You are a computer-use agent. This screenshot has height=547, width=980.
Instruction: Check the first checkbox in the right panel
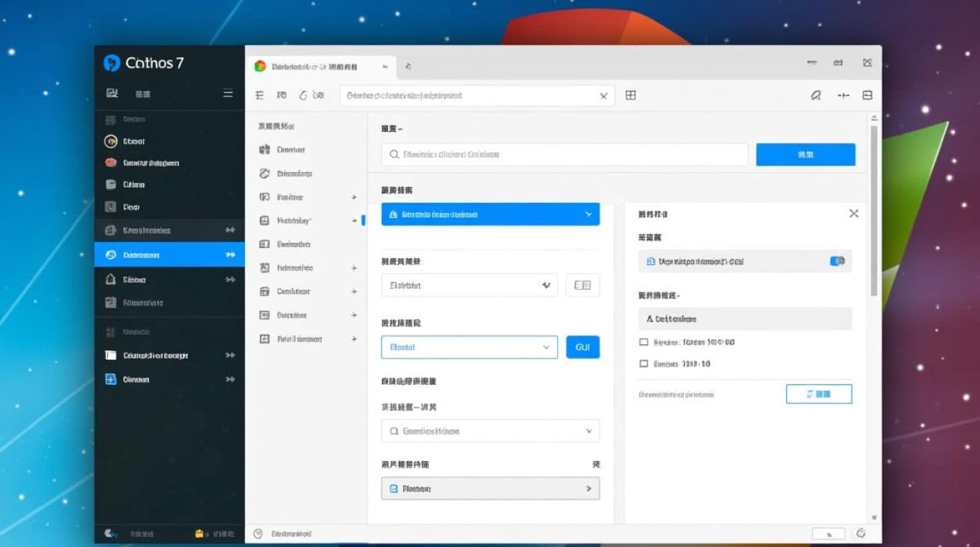645,341
